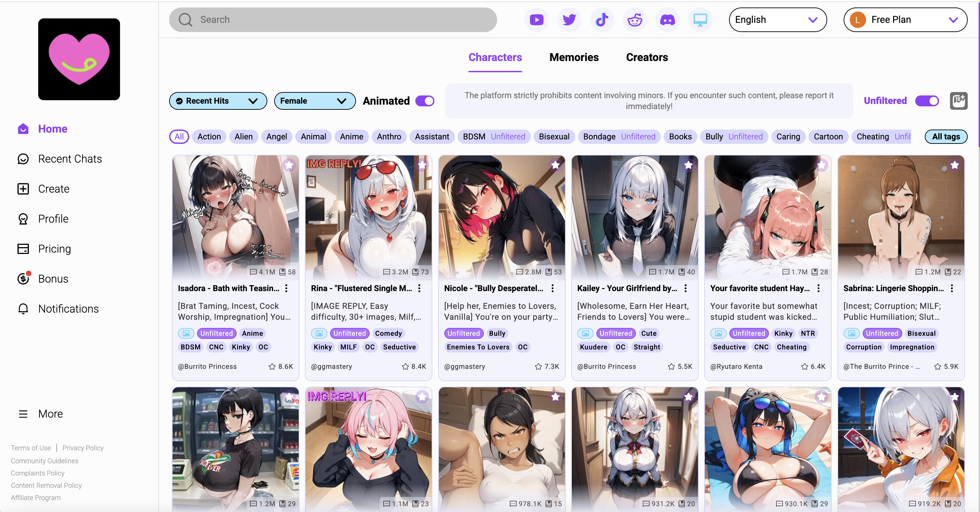This screenshot has width=980, height=512.
Task: Expand the English language dropdown
Action: pos(776,19)
